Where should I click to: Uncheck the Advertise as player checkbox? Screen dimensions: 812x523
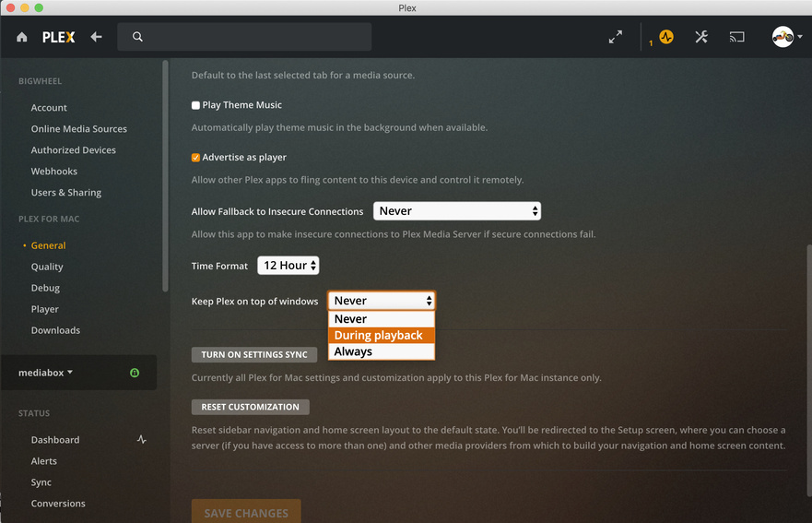(x=195, y=158)
